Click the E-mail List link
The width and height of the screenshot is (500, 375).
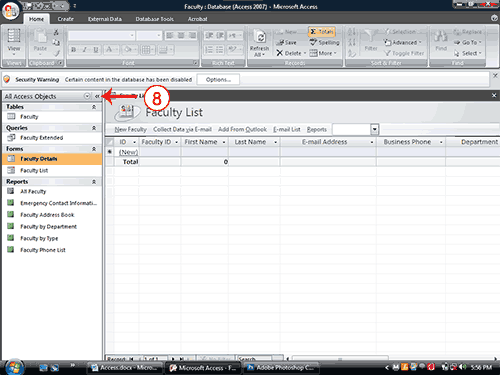point(287,129)
